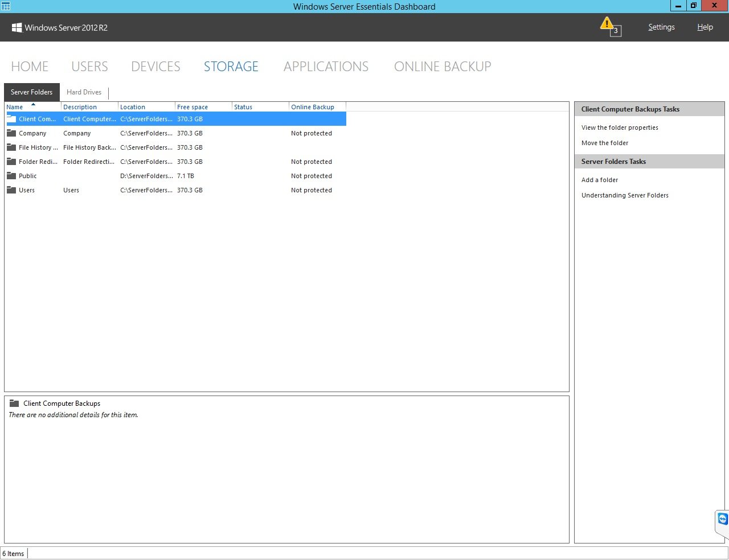Switch to the Hard Drives tab
Viewport: 729px width, 560px height.
point(84,92)
